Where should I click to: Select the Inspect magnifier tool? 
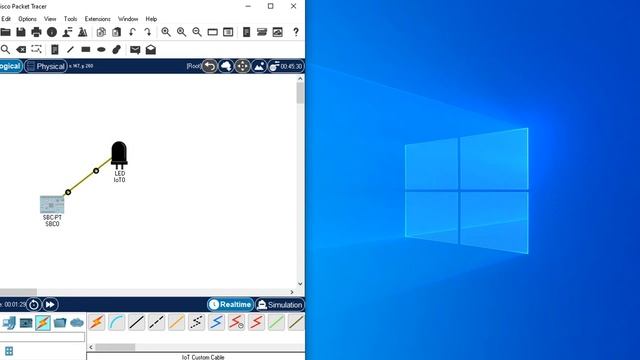coord(5,50)
